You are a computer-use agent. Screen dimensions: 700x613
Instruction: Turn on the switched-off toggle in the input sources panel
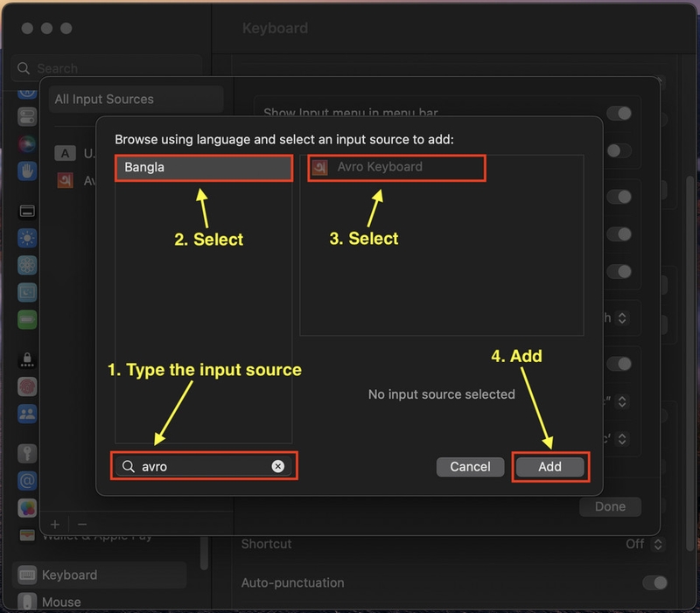[x=619, y=150]
